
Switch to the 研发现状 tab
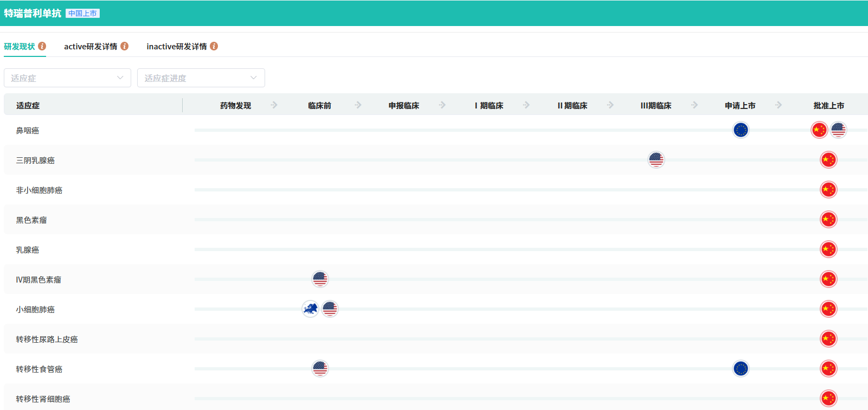point(20,47)
